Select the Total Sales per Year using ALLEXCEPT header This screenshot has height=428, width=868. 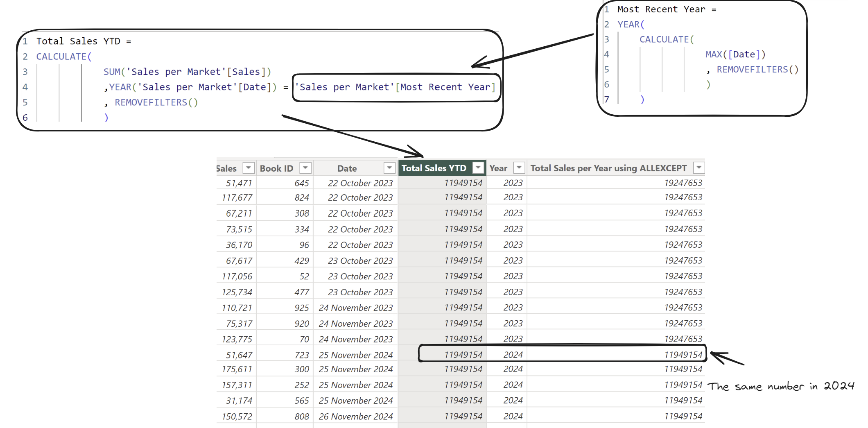point(608,168)
